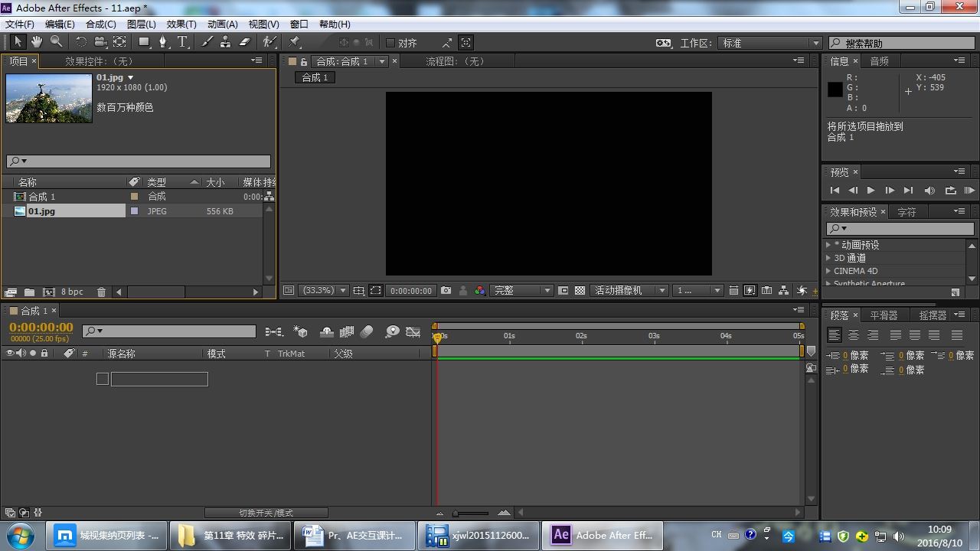This screenshot has width=980, height=551.
Task: Select the Zoom magnifier tool
Action: tap(56, 42)
